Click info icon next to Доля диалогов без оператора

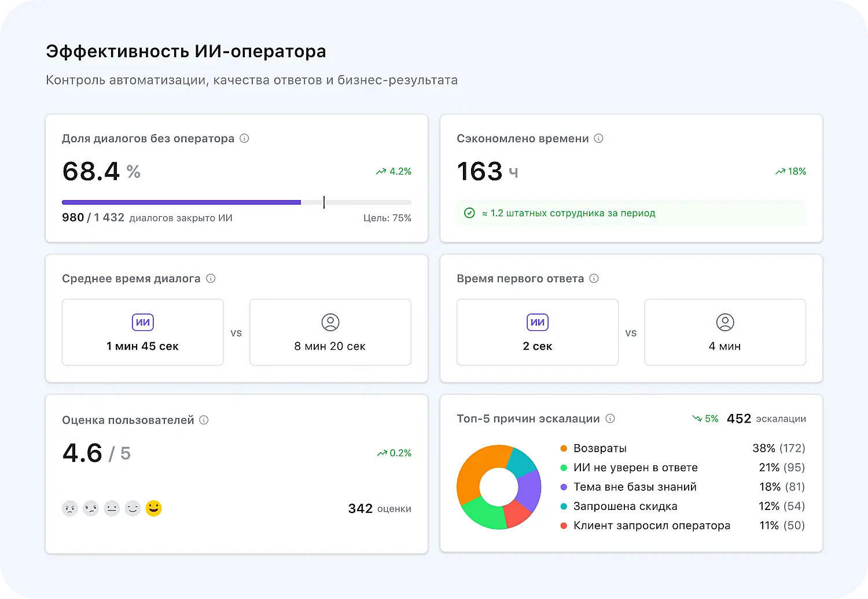point(244,138)
